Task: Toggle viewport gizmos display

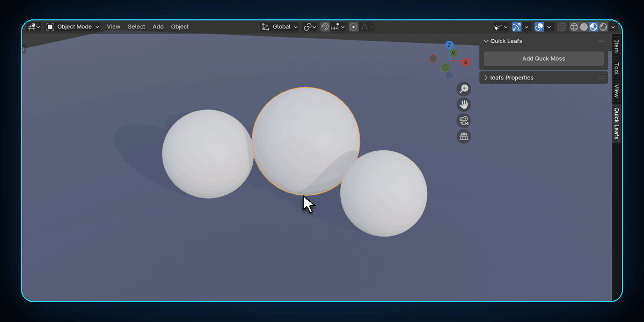Action: tap(517, 27)
